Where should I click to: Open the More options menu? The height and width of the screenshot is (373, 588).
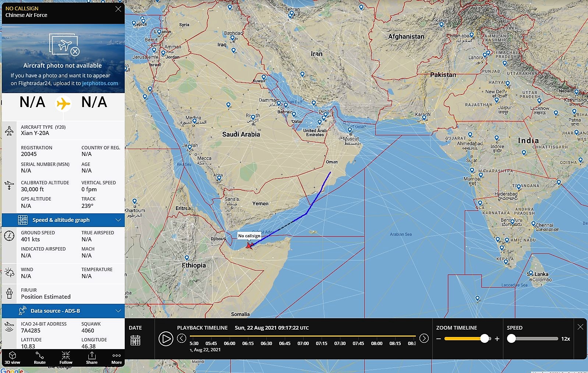[x=117, y=358]
